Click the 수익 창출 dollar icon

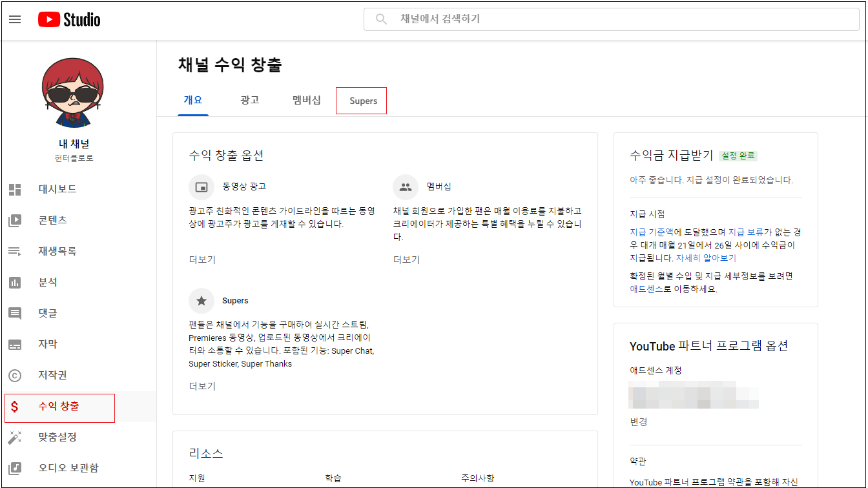pos(15,406)
